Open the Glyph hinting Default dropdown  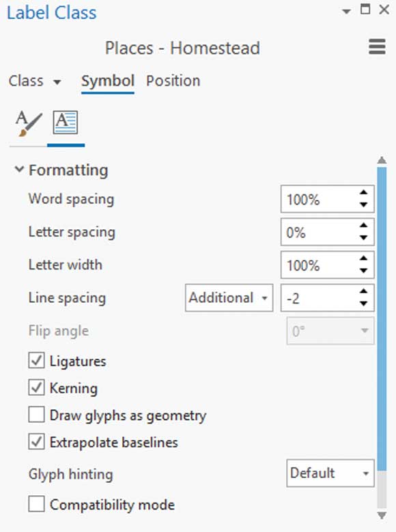[x=330, y=473]
